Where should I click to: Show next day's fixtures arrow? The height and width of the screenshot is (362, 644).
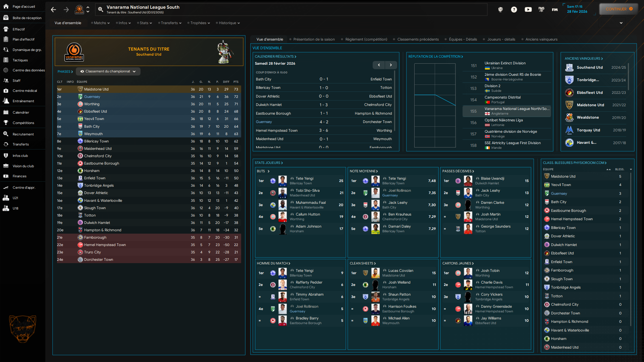391,65
